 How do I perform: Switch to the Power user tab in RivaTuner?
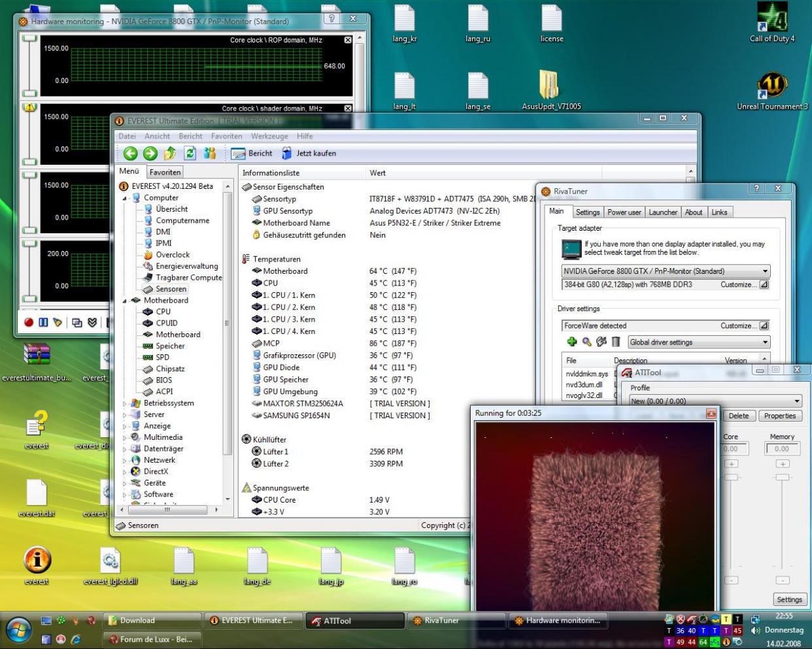(624, 212)
